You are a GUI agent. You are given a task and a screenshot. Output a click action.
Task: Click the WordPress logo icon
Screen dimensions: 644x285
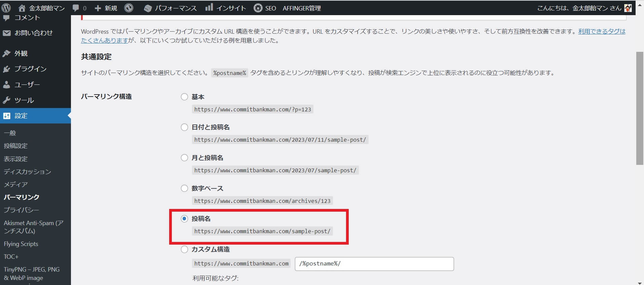point(6,8)
